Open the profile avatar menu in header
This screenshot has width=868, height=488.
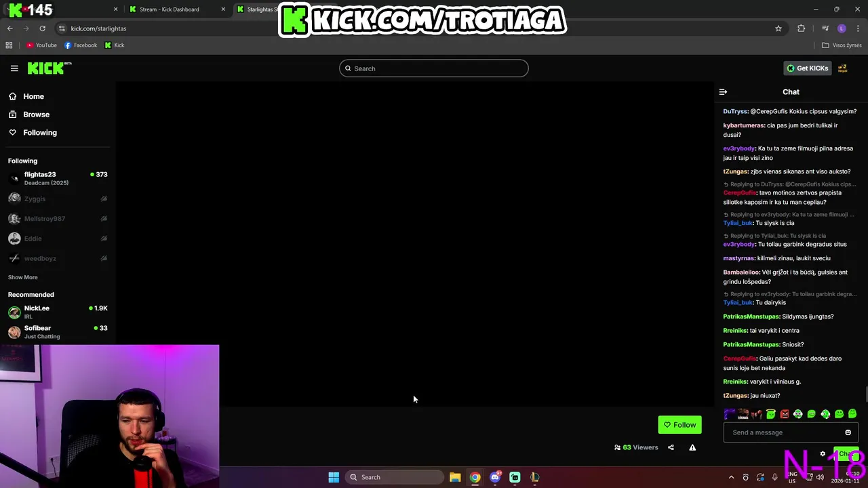pos(843,68)
